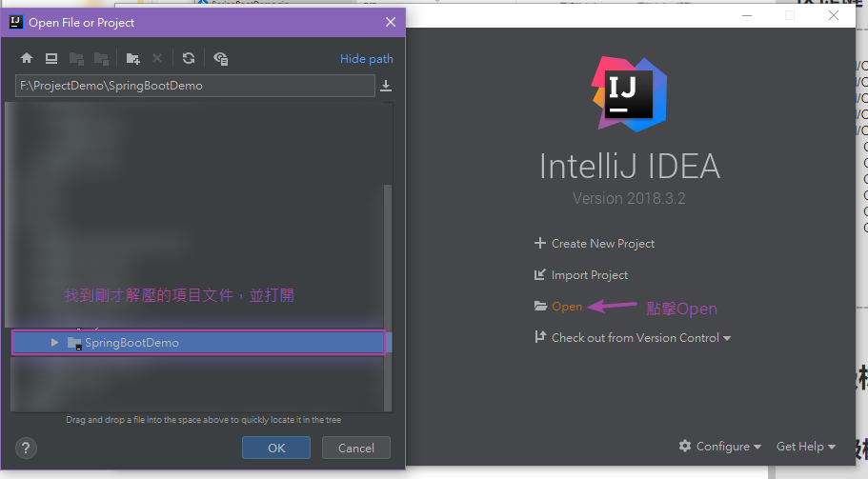The width and height of the screenshot is (868, 479).
Task: Close the IntelliJ welcome window
Action: 834,15
